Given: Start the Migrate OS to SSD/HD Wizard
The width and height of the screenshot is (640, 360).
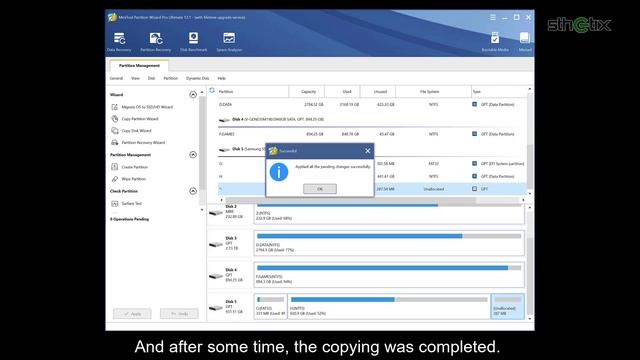Looking at the screenshot, I should click(x=142, y=107).
